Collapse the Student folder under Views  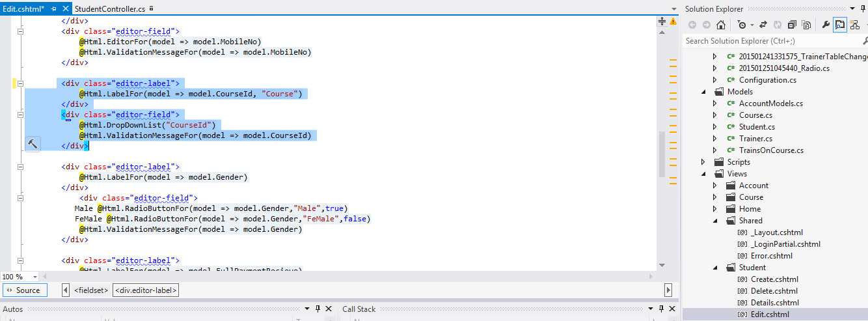coord(714,268)
